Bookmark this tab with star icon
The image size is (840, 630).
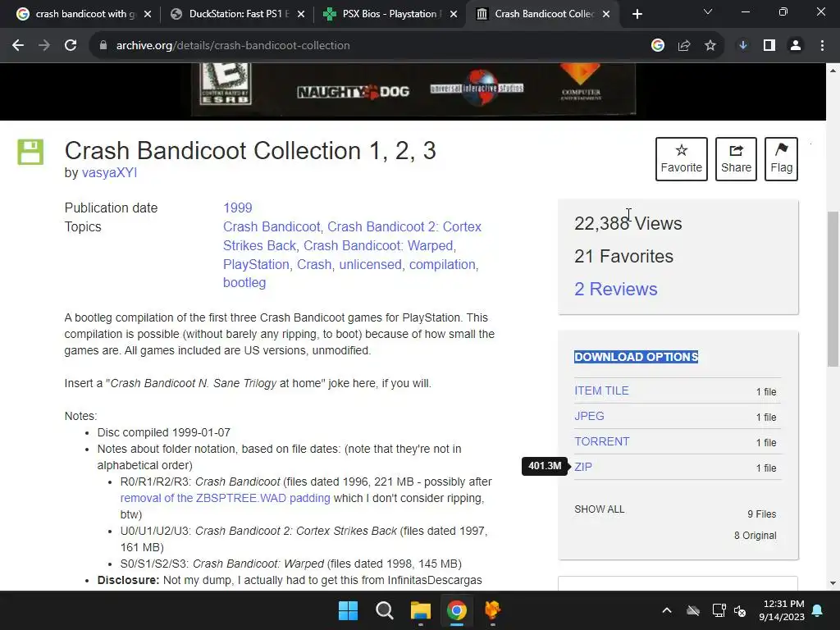tap(710, 46)
